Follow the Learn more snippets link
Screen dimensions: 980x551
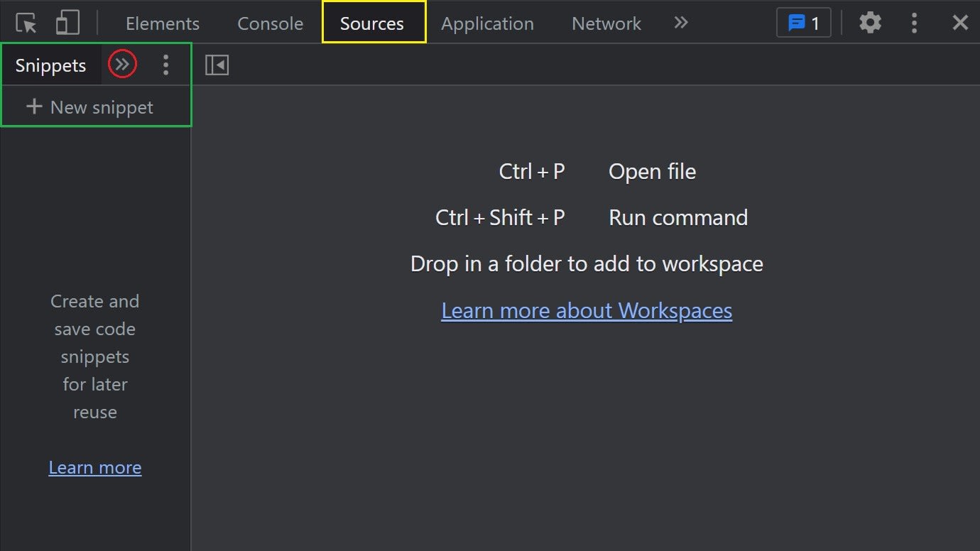(94, 467)
